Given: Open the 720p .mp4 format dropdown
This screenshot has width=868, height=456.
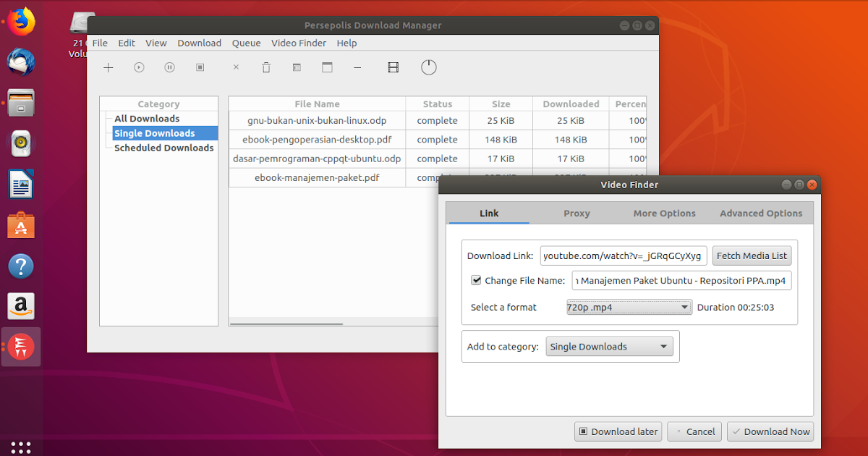Looking at the screenshot, I should coord(628,307).
